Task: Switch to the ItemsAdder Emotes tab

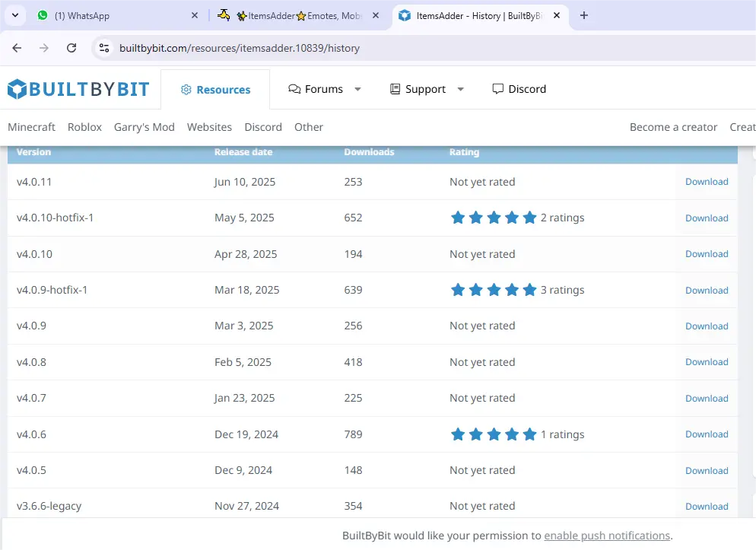Action: (299, 15)
